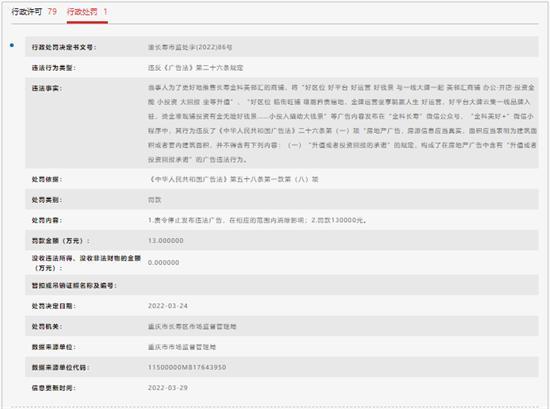
Task: Select the 罚款 value in 处罚类别 row
Action: click(154, 200)
